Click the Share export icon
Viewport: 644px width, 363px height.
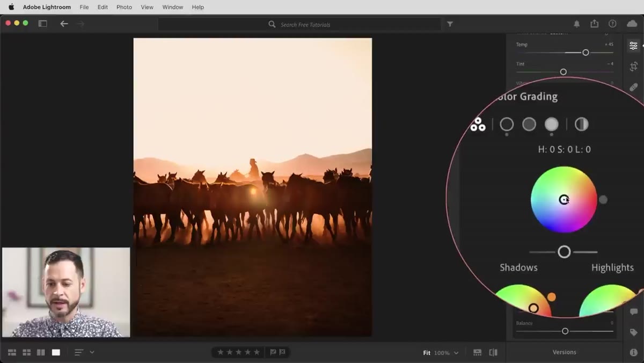(594, 24)
